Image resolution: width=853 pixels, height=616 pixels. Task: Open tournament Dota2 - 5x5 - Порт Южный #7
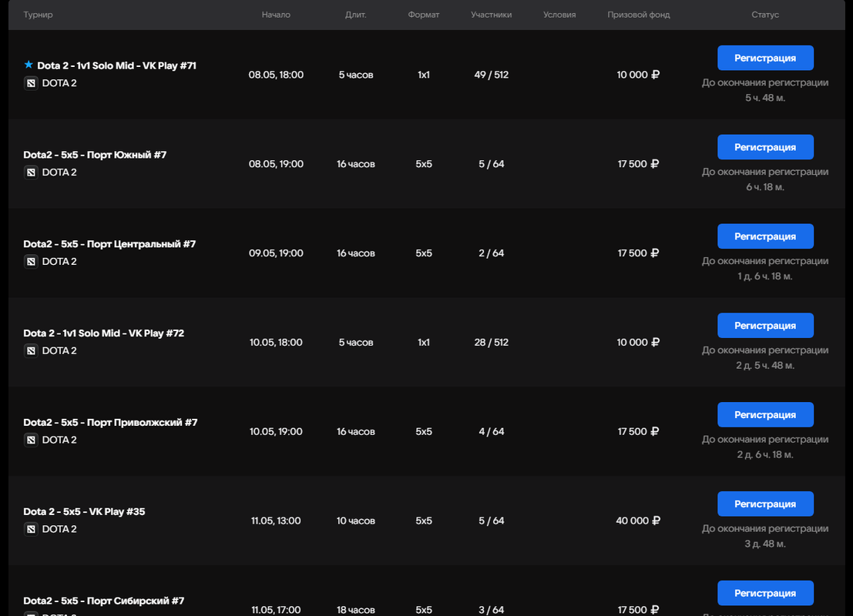(95, 155)
